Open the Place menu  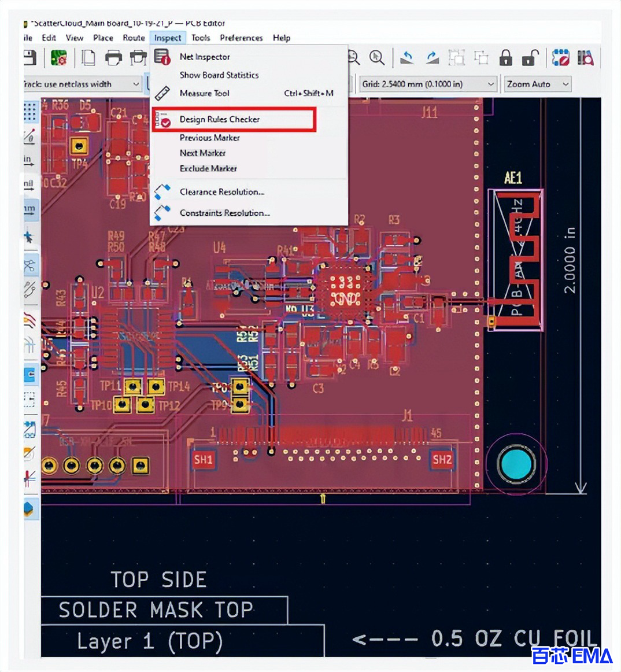[x=103, y=38]
